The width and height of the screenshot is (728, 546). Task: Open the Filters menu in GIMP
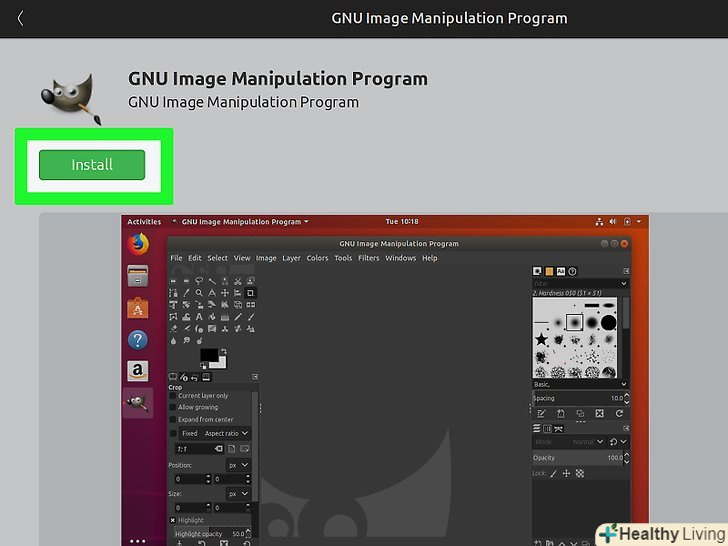(x=368, y=258)
